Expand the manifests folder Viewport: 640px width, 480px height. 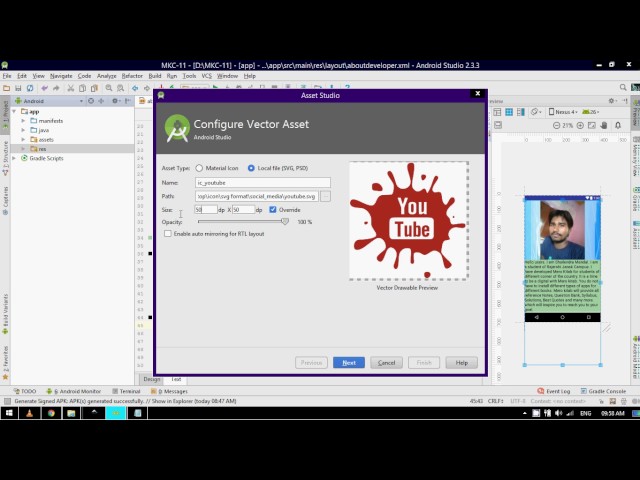[x=23, y=121]
